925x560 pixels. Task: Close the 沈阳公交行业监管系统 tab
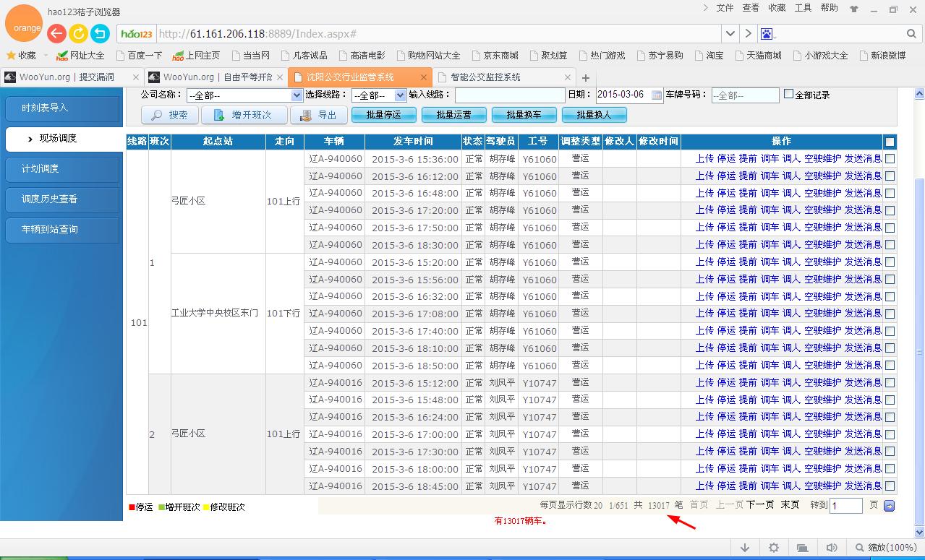(423, 77)
